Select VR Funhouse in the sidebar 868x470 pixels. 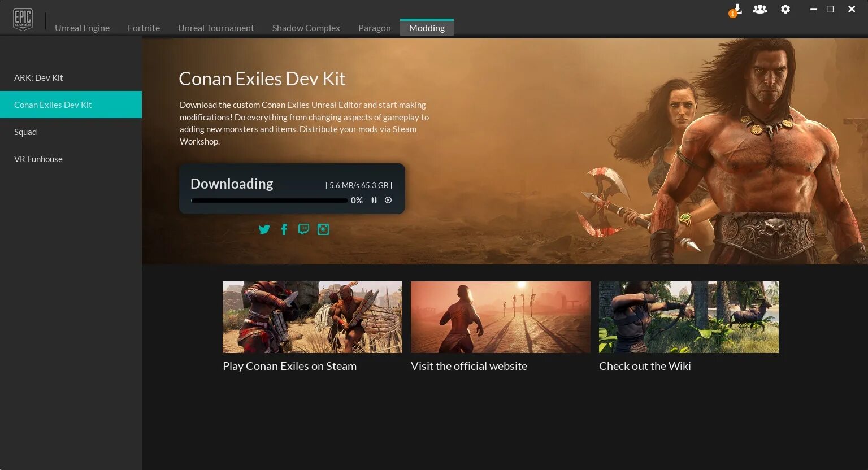(x=71, y=159)
